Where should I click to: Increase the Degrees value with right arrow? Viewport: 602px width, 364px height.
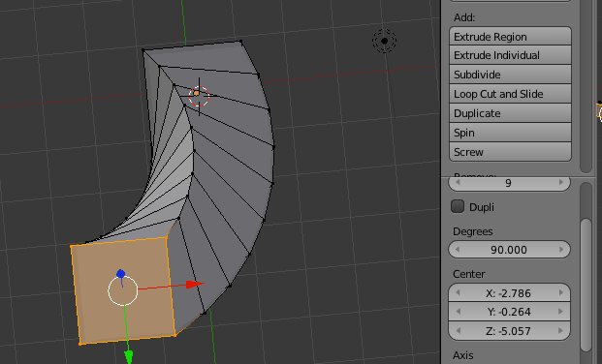[x=561, y=250]
